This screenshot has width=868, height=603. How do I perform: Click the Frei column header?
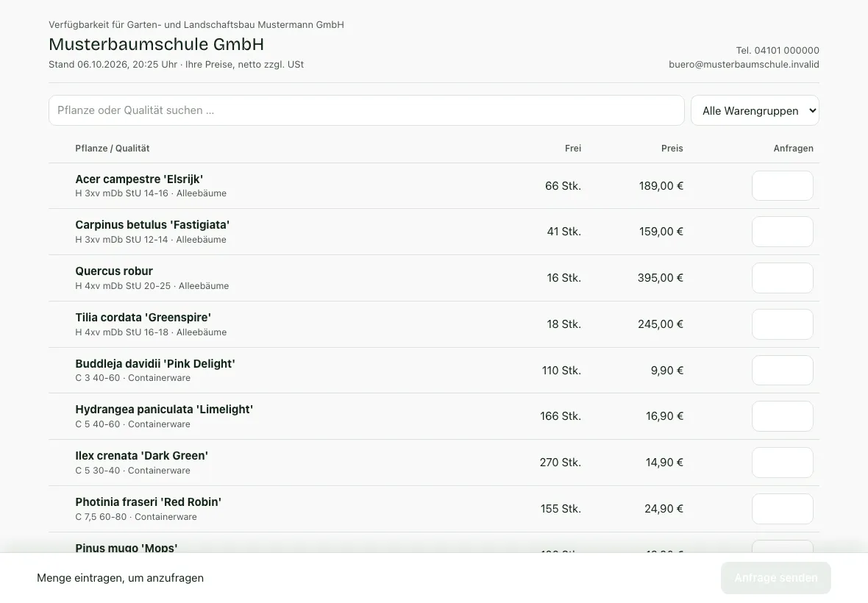(x=573, y=149)
